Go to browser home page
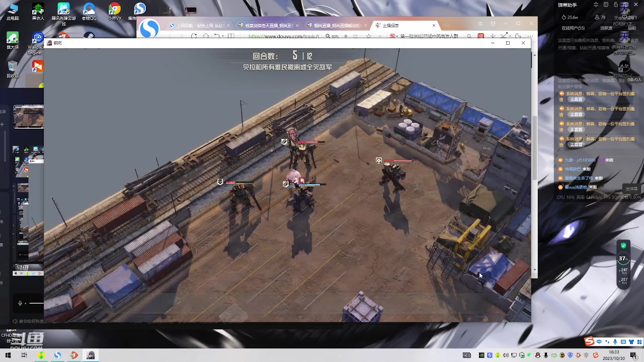The height and width of the screenshot is (362, 644). (206, 36)
